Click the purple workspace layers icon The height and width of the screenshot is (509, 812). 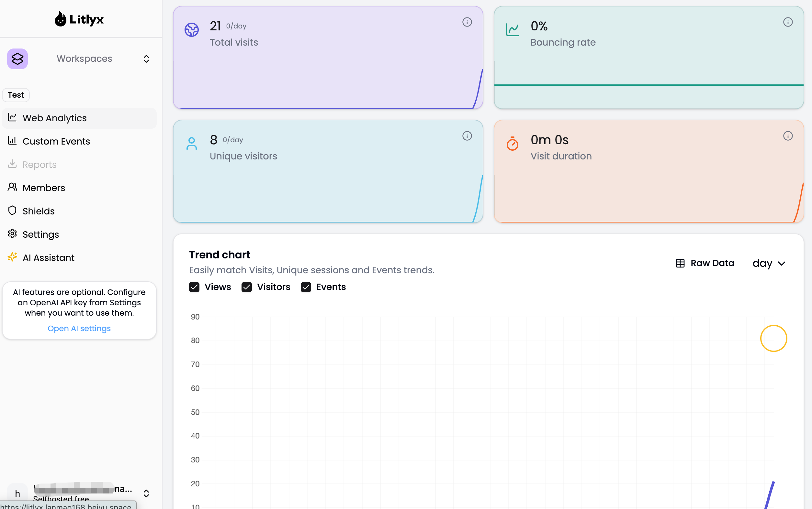pyautogui.click(x=17, y=59)
